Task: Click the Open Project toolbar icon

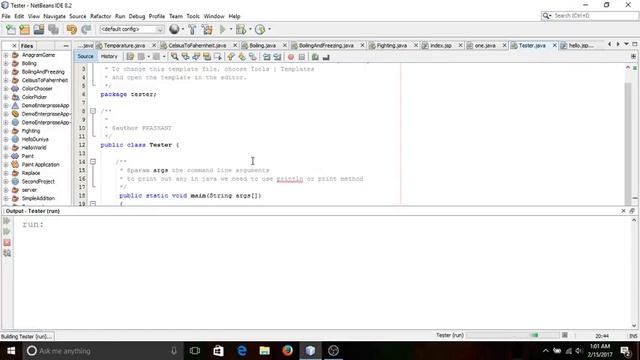Action: [39, 29]
